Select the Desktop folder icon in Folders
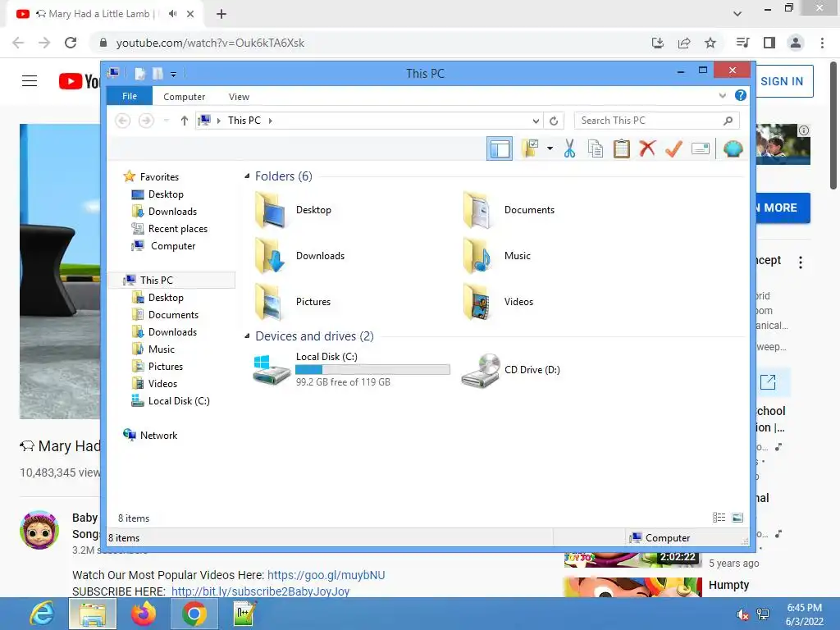Screen dimensions: 840x630 coord(271,210)
